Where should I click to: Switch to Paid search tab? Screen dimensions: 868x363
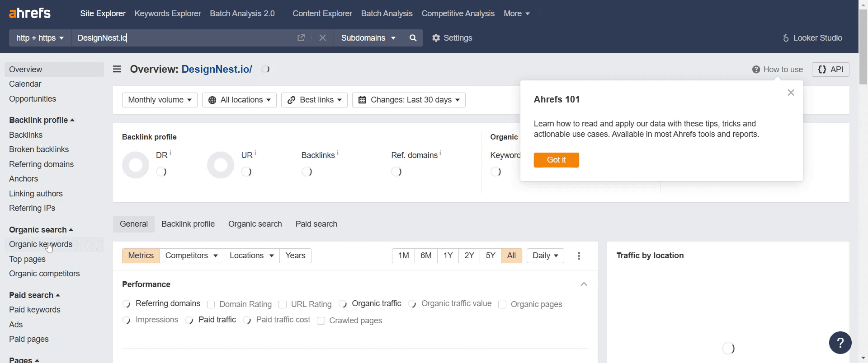[316, 224]
